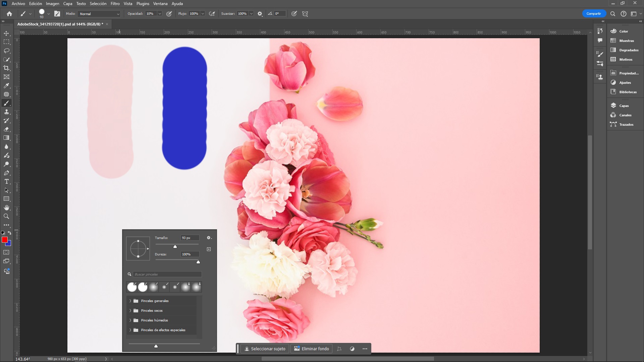Toggle Quick Mask mode
This screenshot has width=644, height=362.
pyautogui.click(x=6, y=252)
